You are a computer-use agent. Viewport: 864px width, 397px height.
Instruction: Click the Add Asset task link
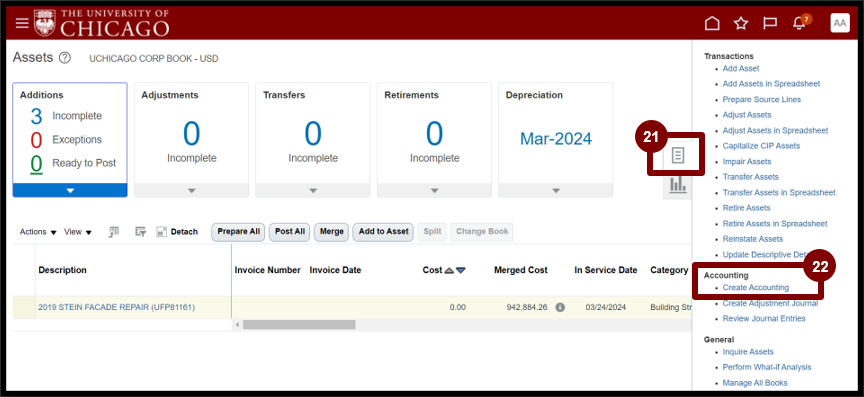(741, 68)
